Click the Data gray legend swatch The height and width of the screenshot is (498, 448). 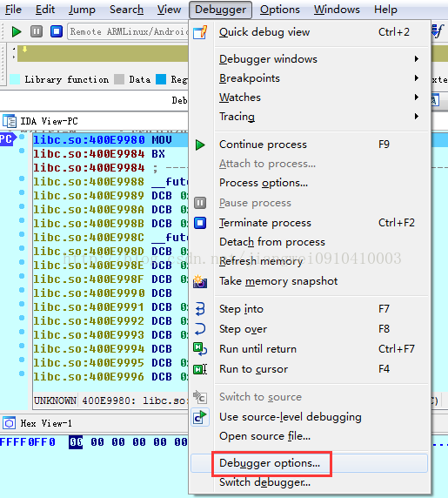tap(119, 79)
